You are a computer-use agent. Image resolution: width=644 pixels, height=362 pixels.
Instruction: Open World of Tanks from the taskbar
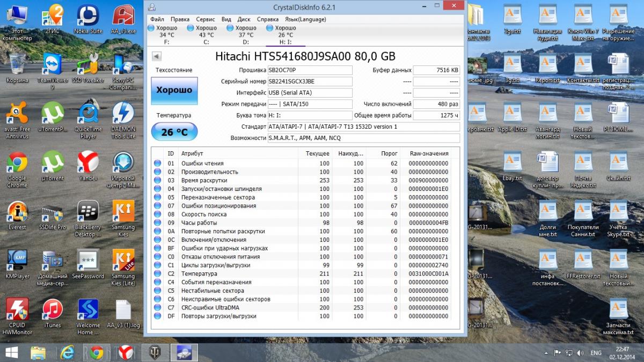pyautogui.click(x=155, y=352)
